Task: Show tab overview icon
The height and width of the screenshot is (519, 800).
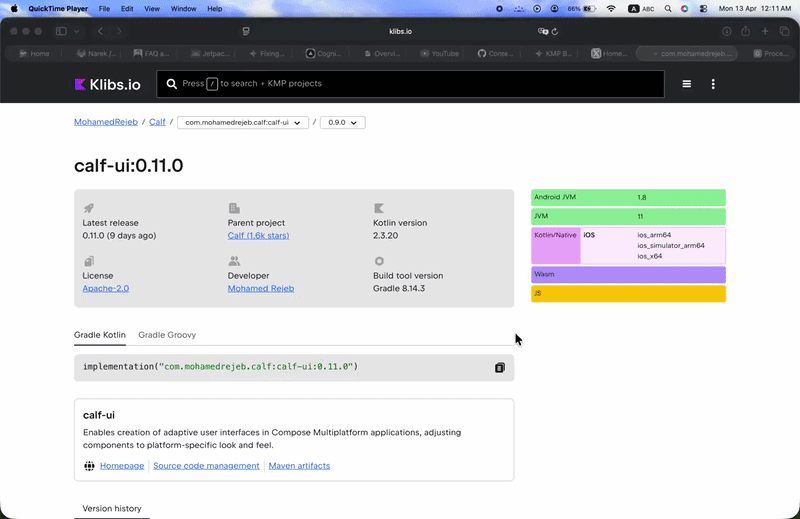Action: 784,31
